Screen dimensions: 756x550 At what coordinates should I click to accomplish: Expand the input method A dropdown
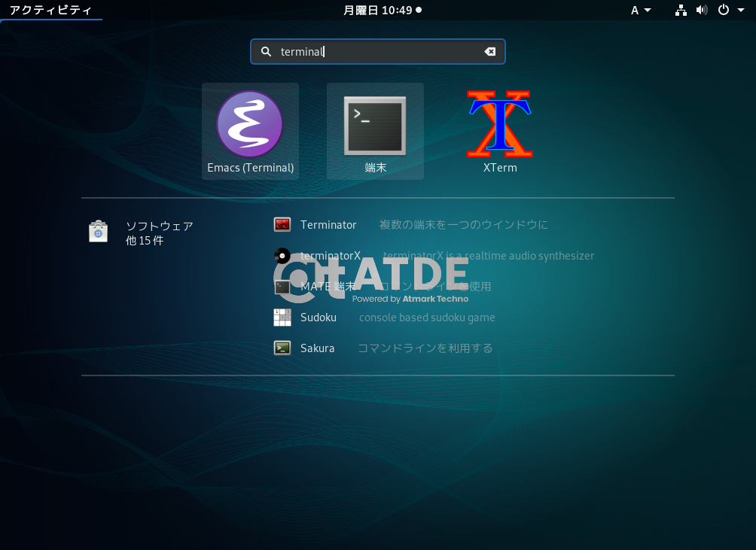[641, 10]
